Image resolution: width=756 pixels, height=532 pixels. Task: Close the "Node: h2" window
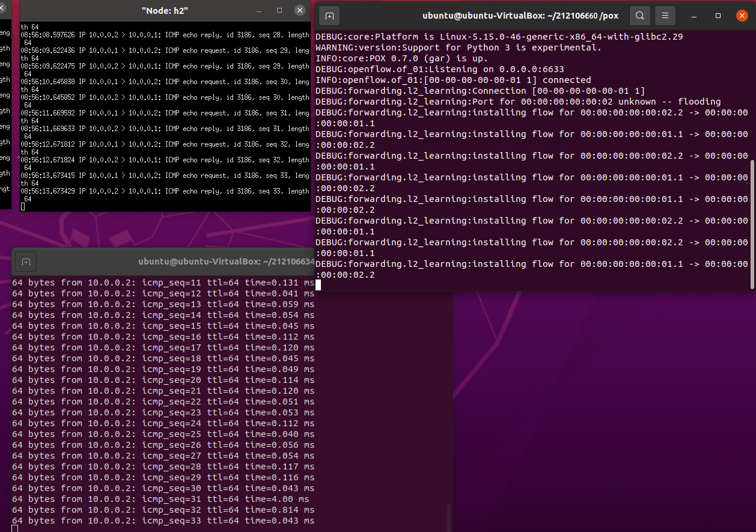pos(300,10)
